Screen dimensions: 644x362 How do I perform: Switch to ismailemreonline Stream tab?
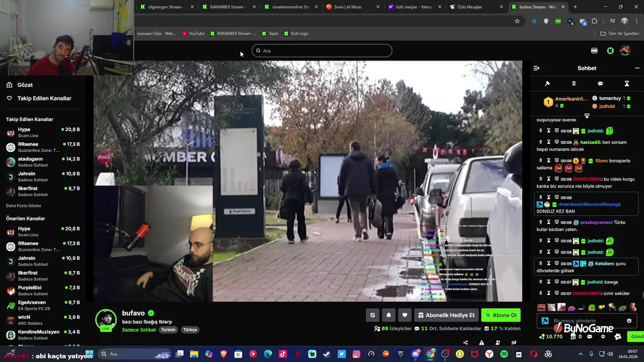pos(291,7)
